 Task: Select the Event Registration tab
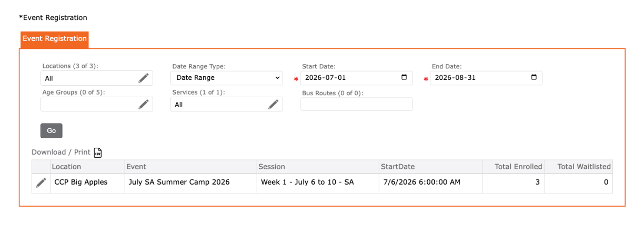(55, 39)
